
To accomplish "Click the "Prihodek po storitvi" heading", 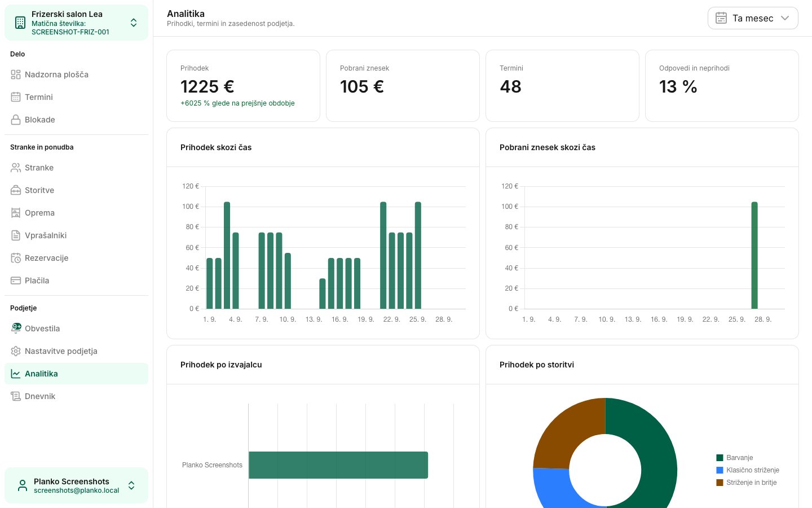I will point(537,365).
